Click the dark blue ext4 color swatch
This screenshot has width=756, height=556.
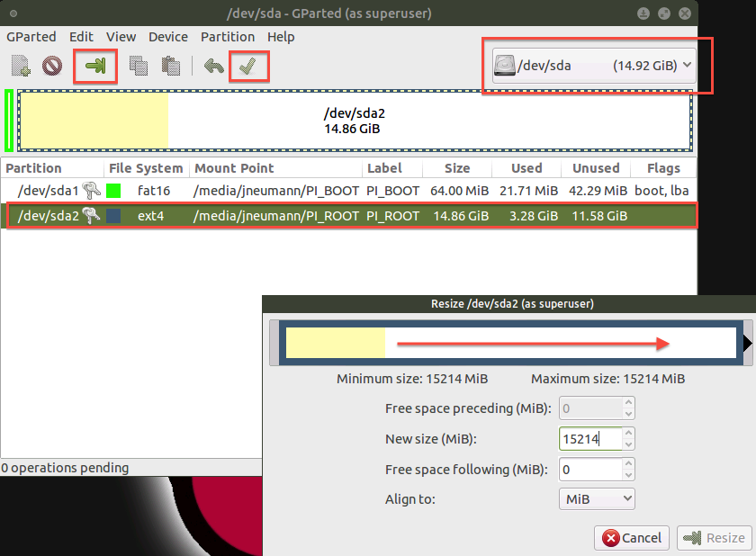coord(113,215)
